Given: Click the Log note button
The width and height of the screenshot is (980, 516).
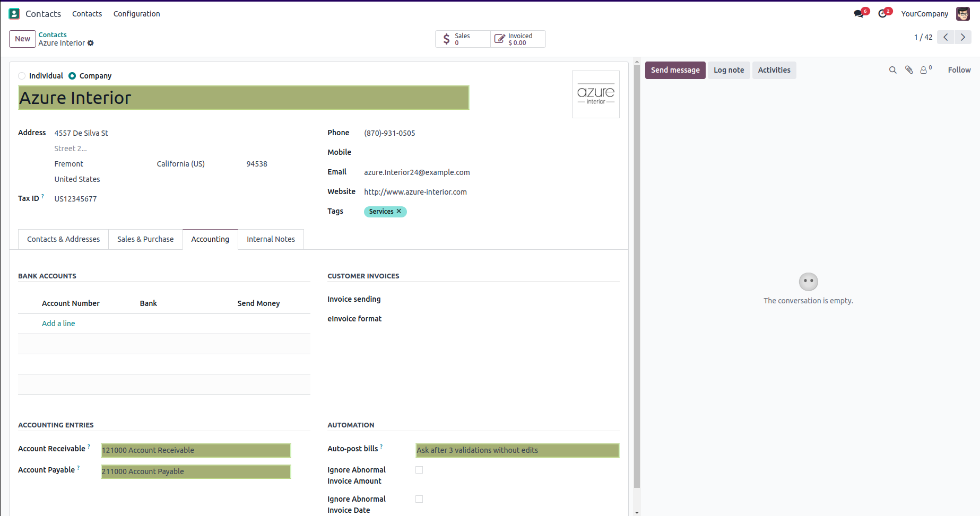Looking at the screenshot, I should pyautogui.click(x=729, y=70).
